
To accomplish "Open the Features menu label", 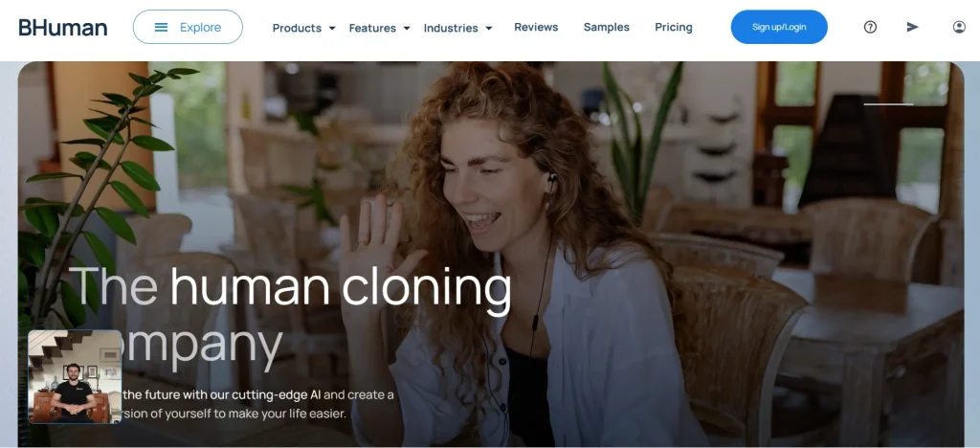I will 372,28.
